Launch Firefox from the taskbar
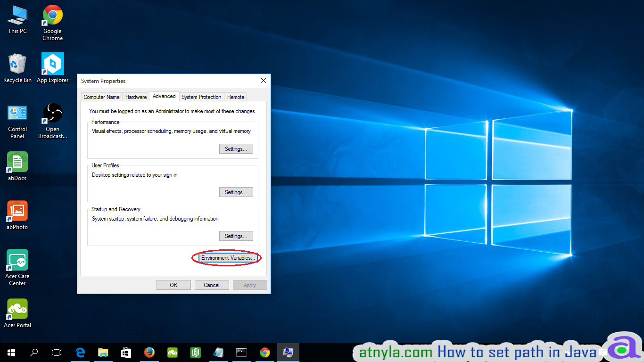Image resolution: width=644 pixels, height=362 pixels. [149, 352]
